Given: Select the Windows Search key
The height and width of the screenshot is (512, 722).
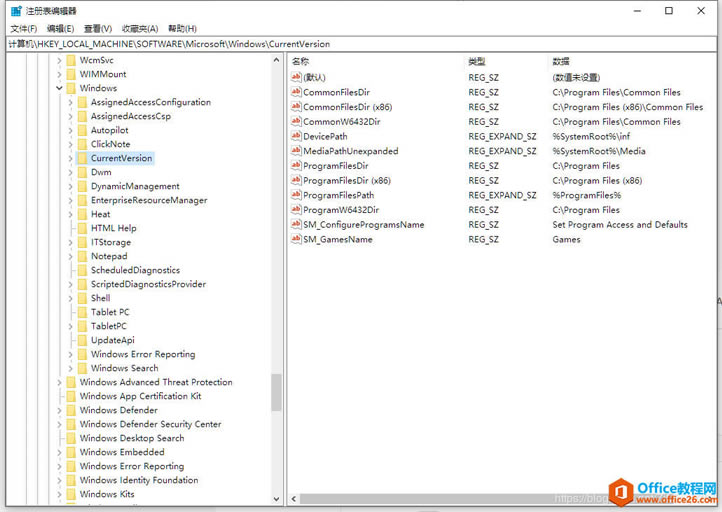Looking at the screenshot, I should tap(124, 368).
